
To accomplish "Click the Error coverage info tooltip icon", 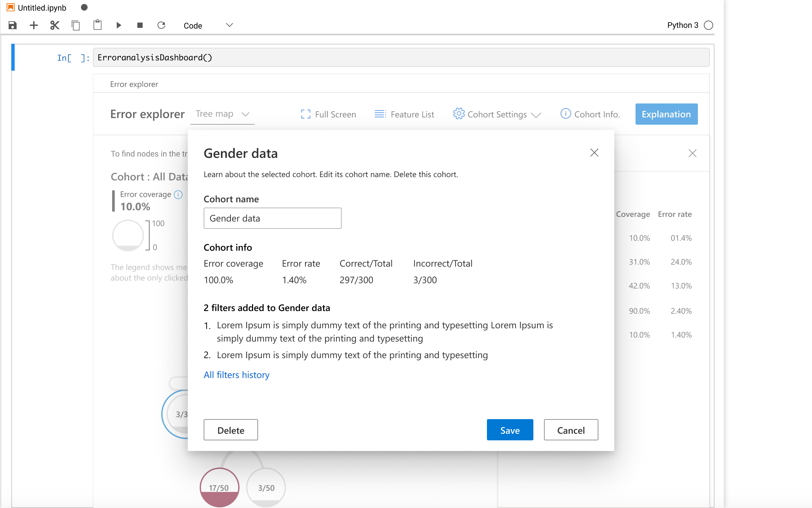I will pyautogui.click(x=178, y=195).
